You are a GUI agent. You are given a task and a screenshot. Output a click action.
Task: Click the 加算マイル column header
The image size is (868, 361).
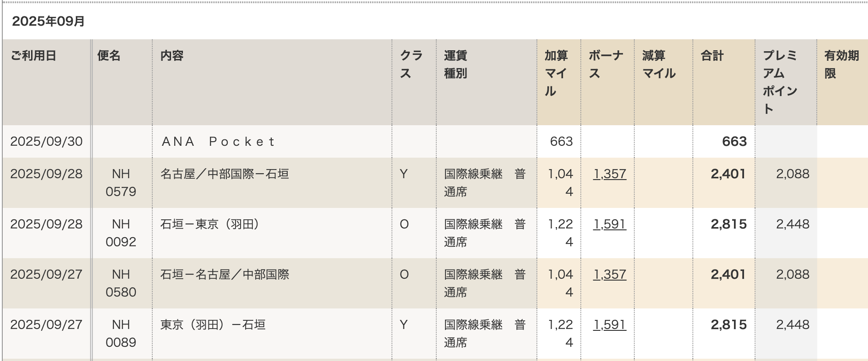[556, 73]
